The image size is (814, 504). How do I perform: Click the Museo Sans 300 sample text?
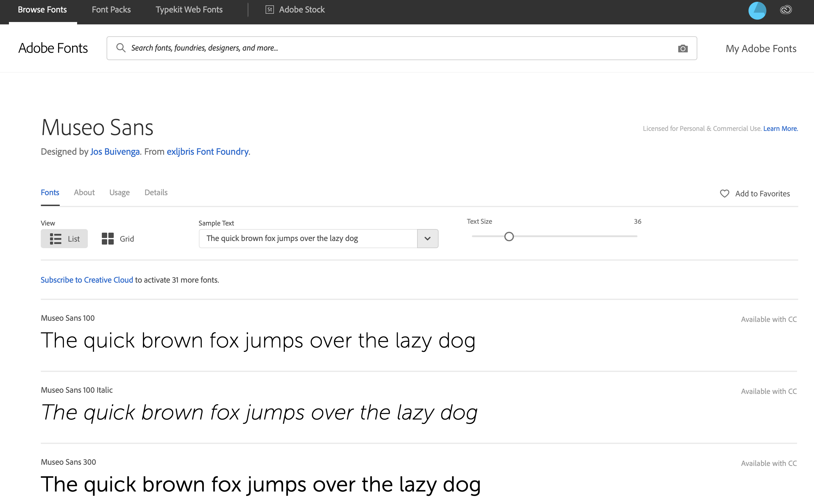[x=261, y=485]
